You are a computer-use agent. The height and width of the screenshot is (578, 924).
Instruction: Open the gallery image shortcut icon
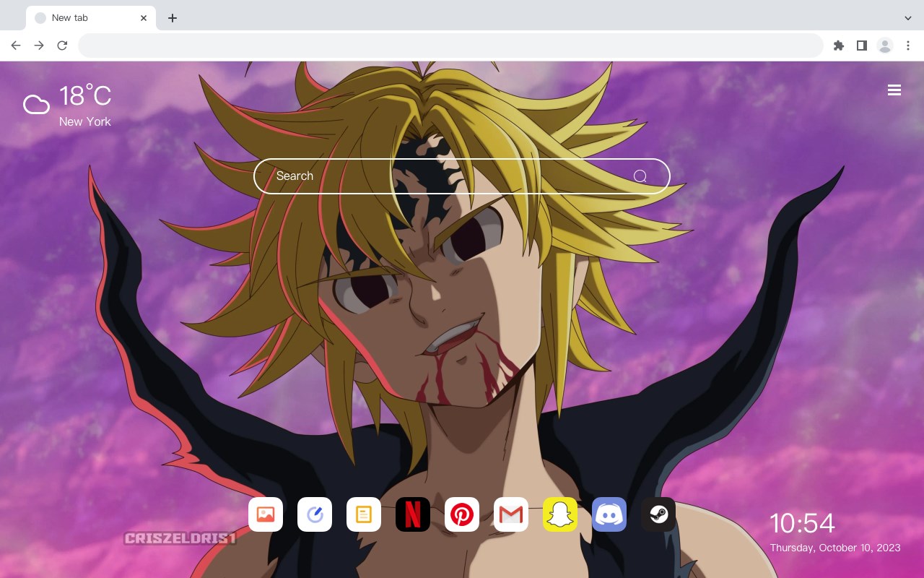point(266,514)
